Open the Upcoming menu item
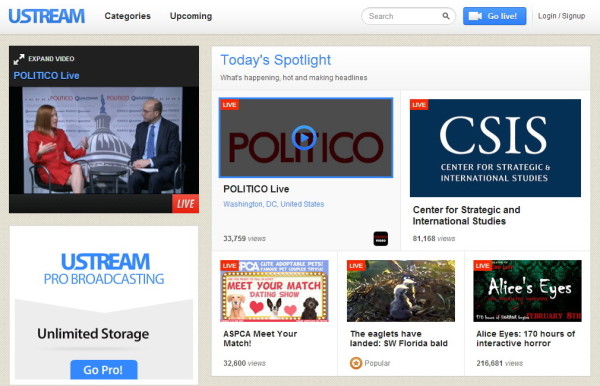This screenshot has height=386, width=600. click(191, 16)
